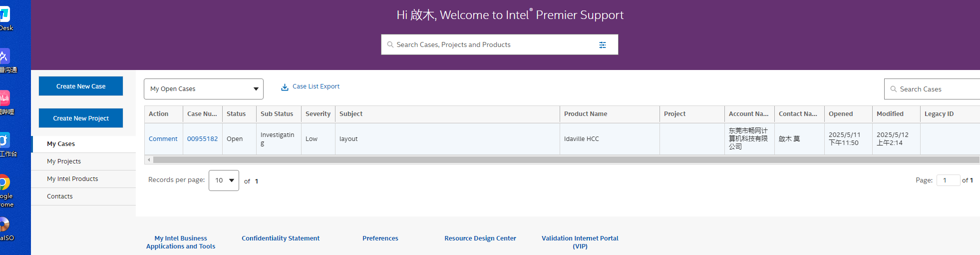Image resolution: width=980 pixels, height=255 pixels.
Task: Click the 'Investigating' sub status cell
Action: pyautogui.click(x=279, y=139)
